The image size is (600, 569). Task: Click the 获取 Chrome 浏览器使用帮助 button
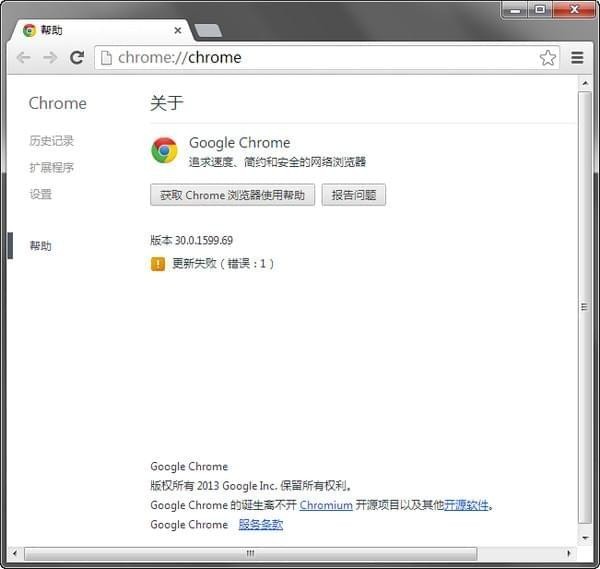tap(232, 195)
